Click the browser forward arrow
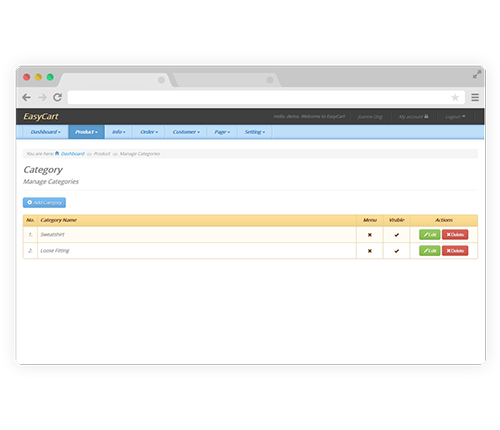The height and width of the screenshot is (430, 500). [42, 97]
